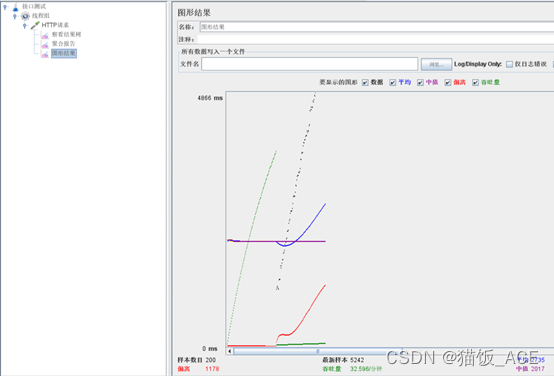This screenshot has width=554, height=376.
Task: Collapse the HTTP请求 tree node handle
Action: pyautogui.click(x=24, y=25)
